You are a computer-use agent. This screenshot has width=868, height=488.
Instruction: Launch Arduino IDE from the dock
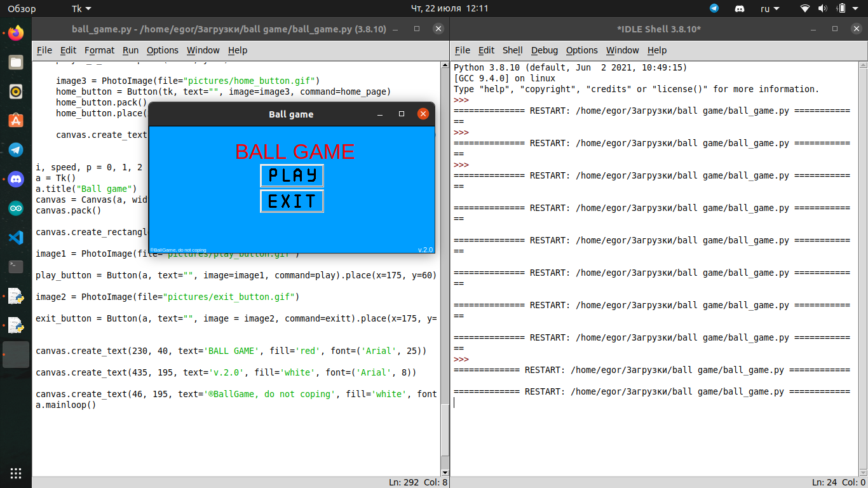(x=16, y=208)
